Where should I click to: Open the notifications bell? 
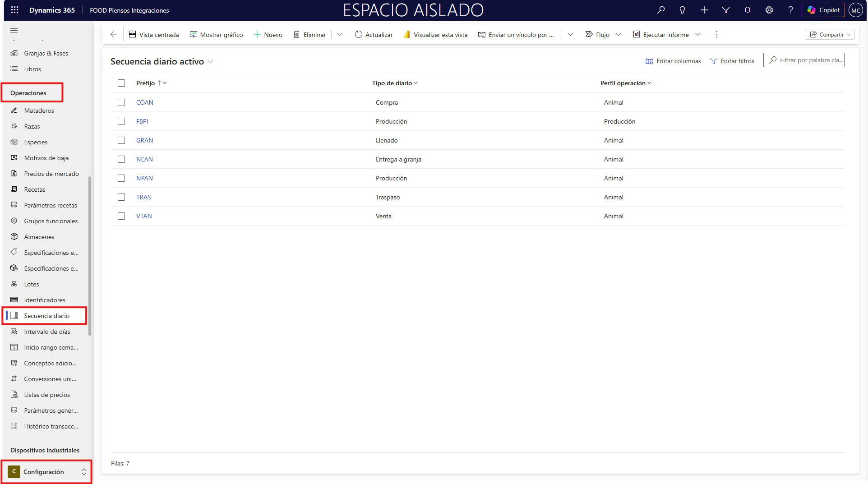coord(748,10)
